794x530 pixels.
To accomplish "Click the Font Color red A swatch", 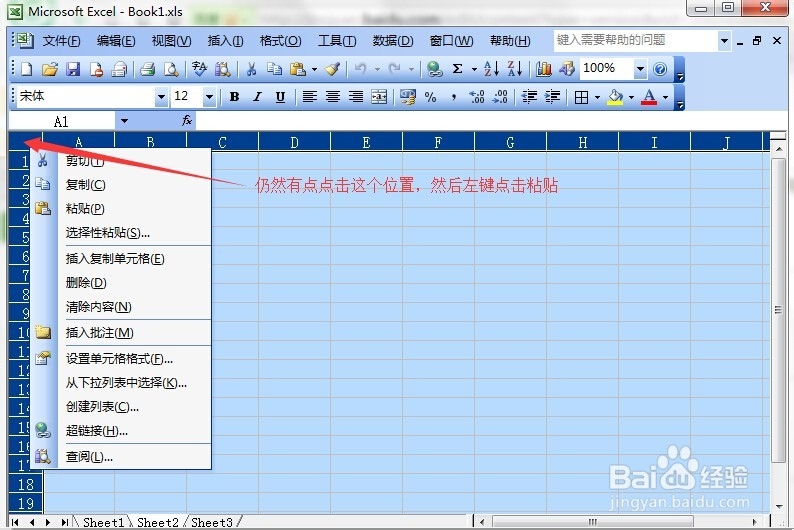I will 649,97.
